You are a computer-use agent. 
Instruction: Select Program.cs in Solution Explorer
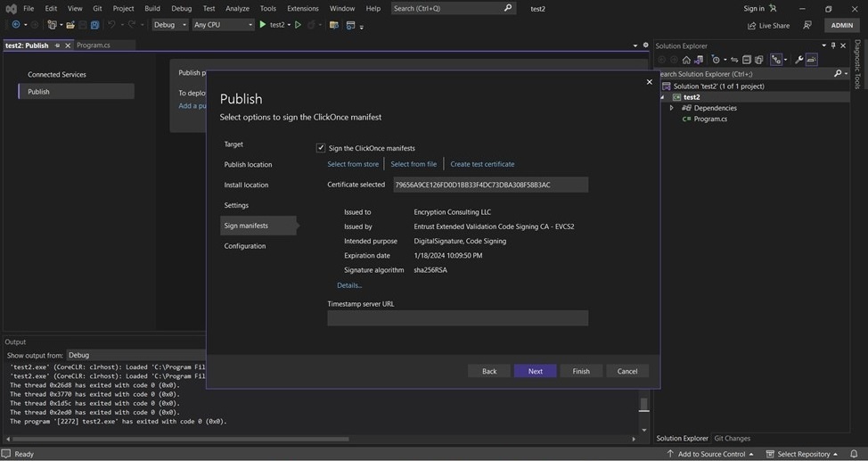tap(710, 119)
